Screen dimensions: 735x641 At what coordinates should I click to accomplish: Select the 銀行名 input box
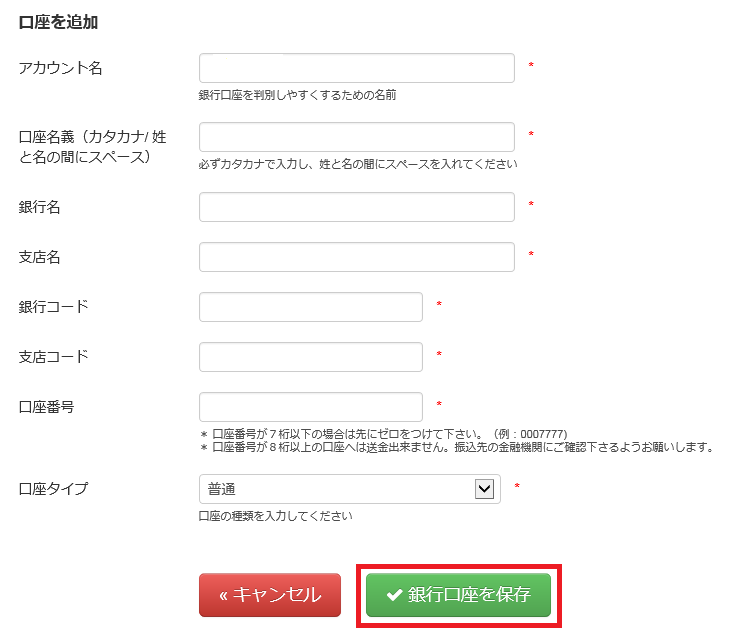pyautogui.click(x=356, y=207)
